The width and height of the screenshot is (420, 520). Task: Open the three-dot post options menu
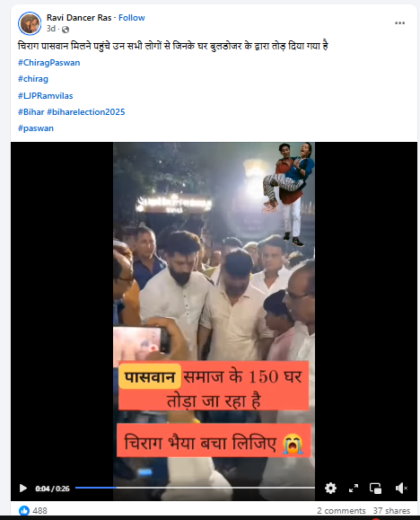pos(399,22)
